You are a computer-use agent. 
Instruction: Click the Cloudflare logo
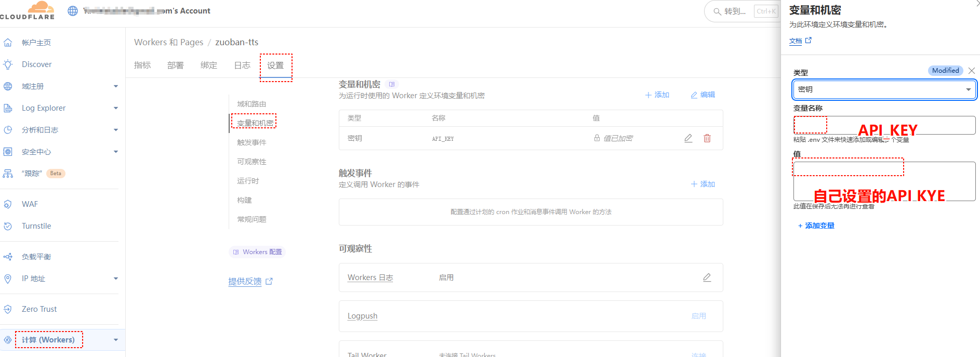point(28,10)
